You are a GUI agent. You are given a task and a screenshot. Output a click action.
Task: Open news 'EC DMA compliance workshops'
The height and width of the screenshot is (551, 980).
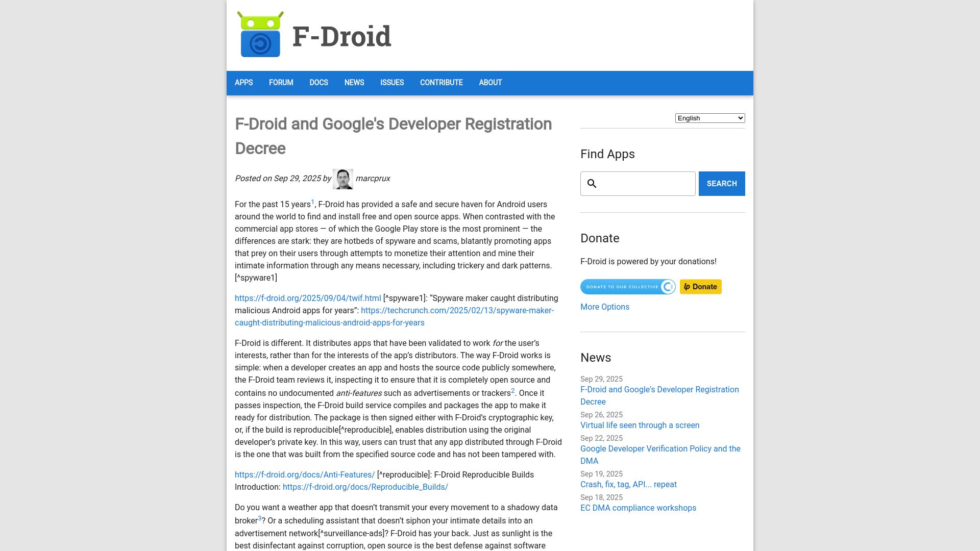(x=638, y=508)
